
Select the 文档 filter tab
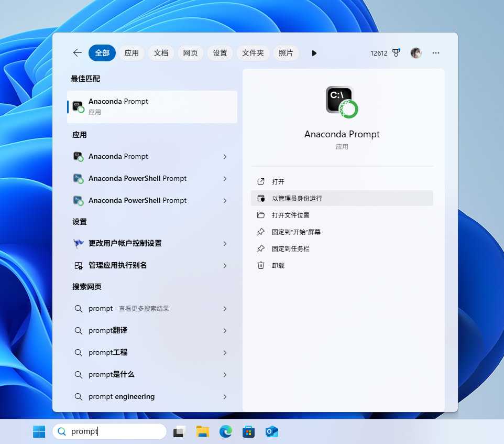click(x=161, y=53)
